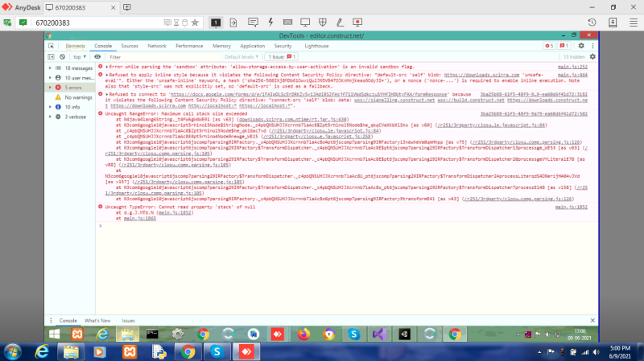Click red error count badge 5
Screen dimensions: 644x361
549,46
